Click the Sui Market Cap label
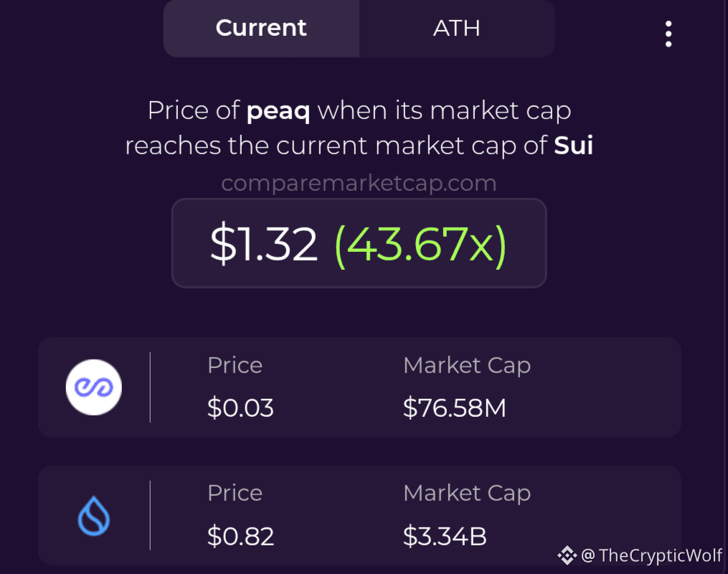 click(467, 494)
